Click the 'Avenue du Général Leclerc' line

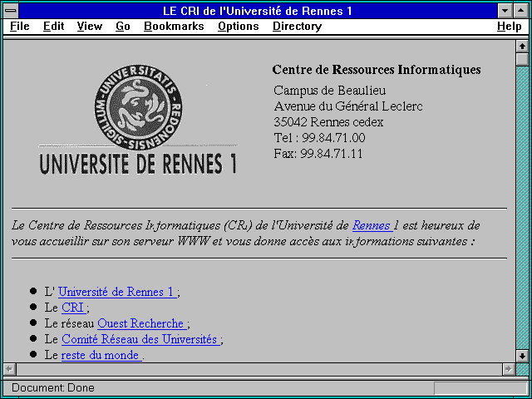348,106
